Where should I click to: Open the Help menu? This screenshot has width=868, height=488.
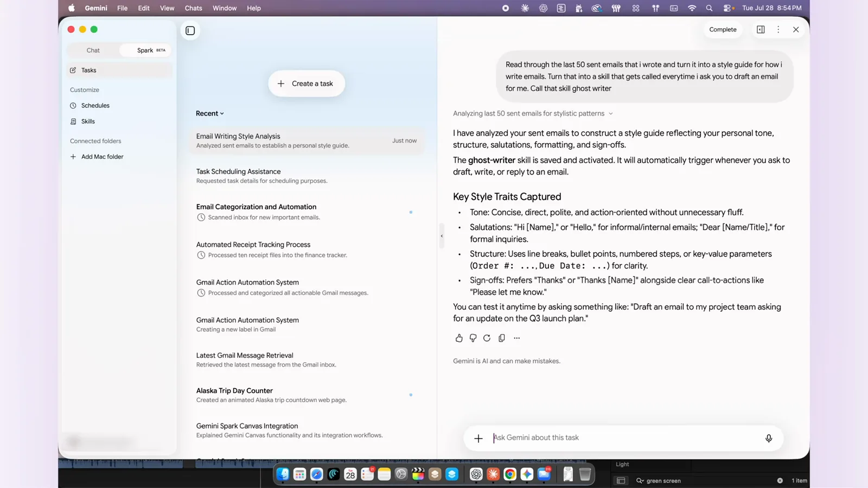pos(254,8)
